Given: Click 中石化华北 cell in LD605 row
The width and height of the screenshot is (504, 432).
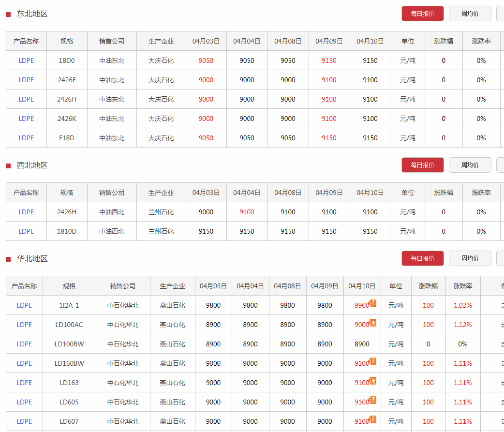Looking at the screenshot, I should tap(123, 402).
